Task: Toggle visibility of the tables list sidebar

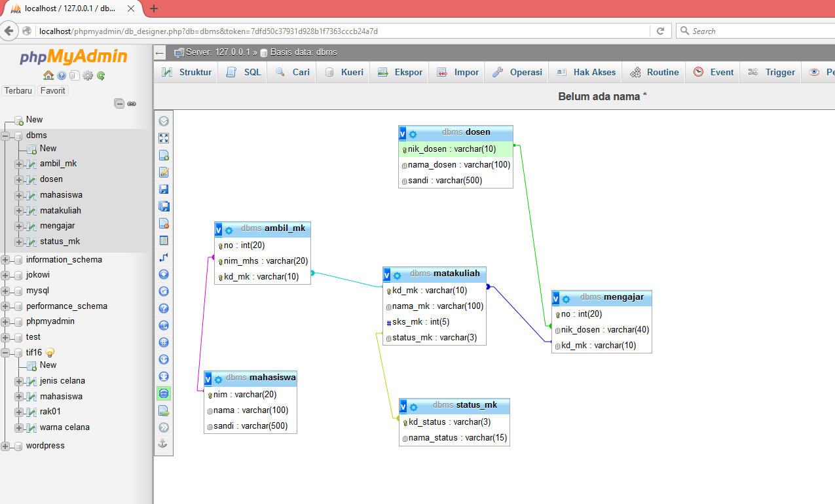Action: click(x=163, y=240)
